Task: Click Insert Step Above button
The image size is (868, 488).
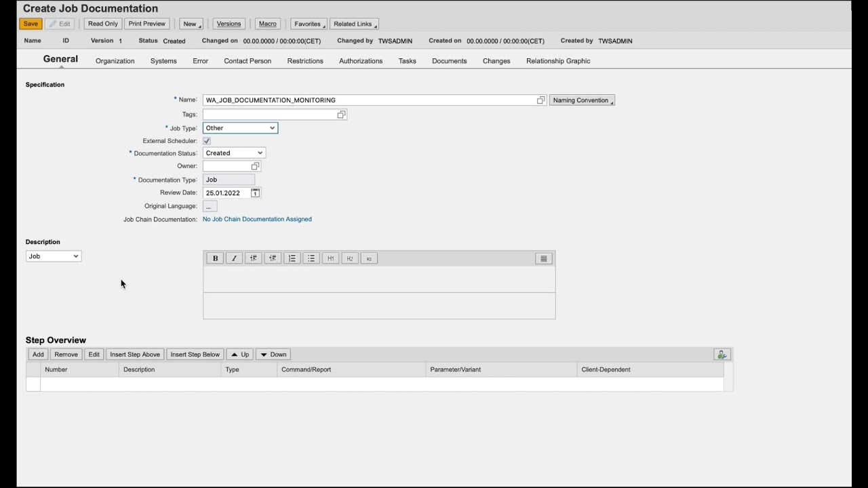Action: click(x=135, y=354)
